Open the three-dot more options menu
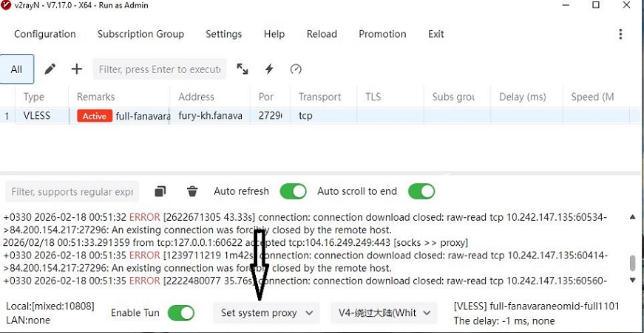 pos(620,35)
